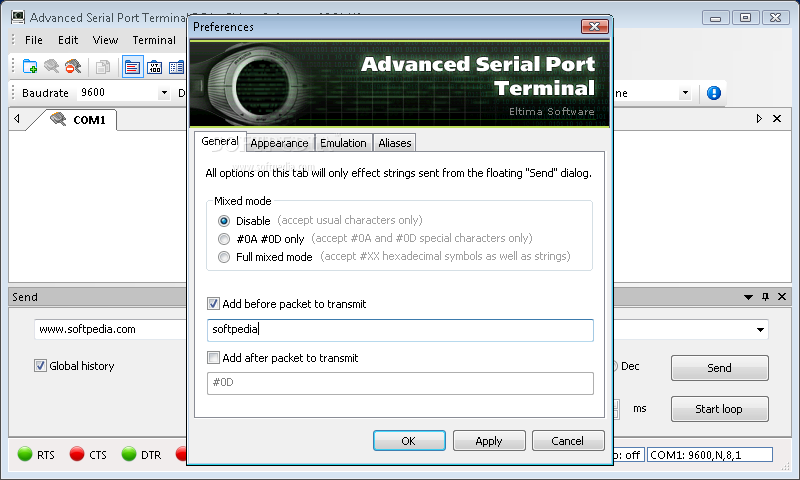The image size is (800, 480).
Task: Close the COM1 session tab area X
Action: [x=777, y=118]
